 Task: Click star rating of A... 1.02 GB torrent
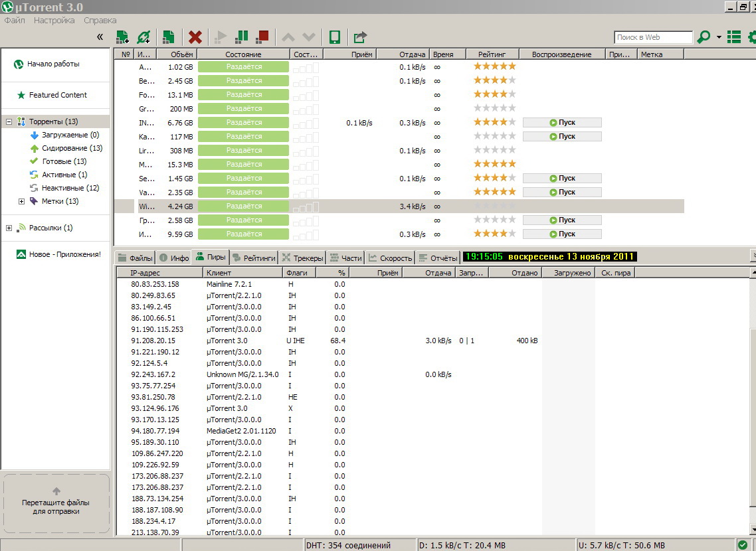pos(495,66)
